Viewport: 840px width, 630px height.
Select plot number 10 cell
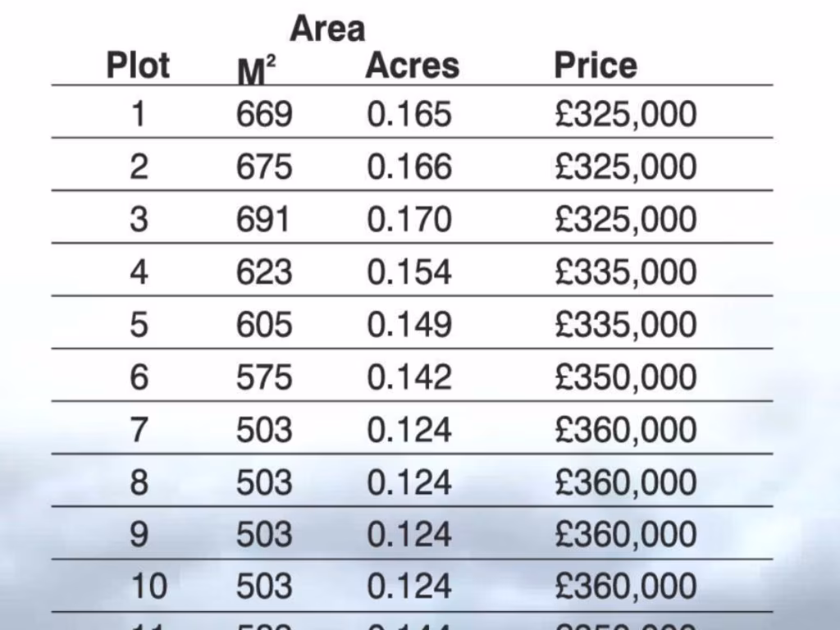click(148, 587)
